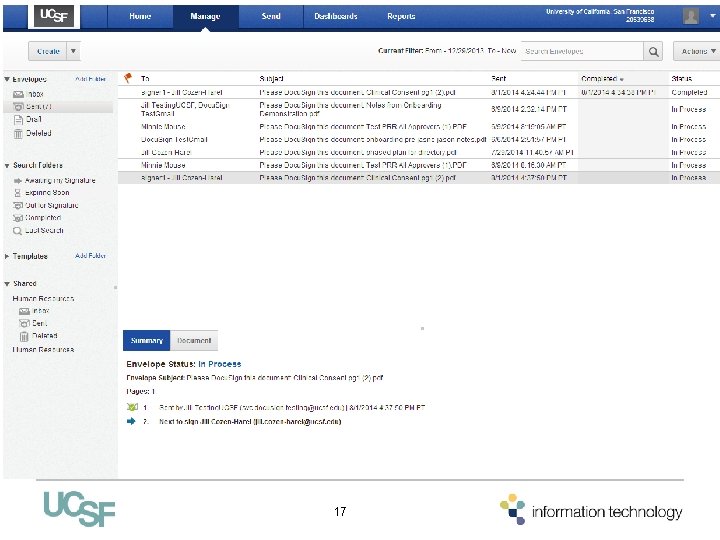Click the UCSF logo in the header
Image resolution: width=720 pixels, height=540 pixels.
pos(54,16)
